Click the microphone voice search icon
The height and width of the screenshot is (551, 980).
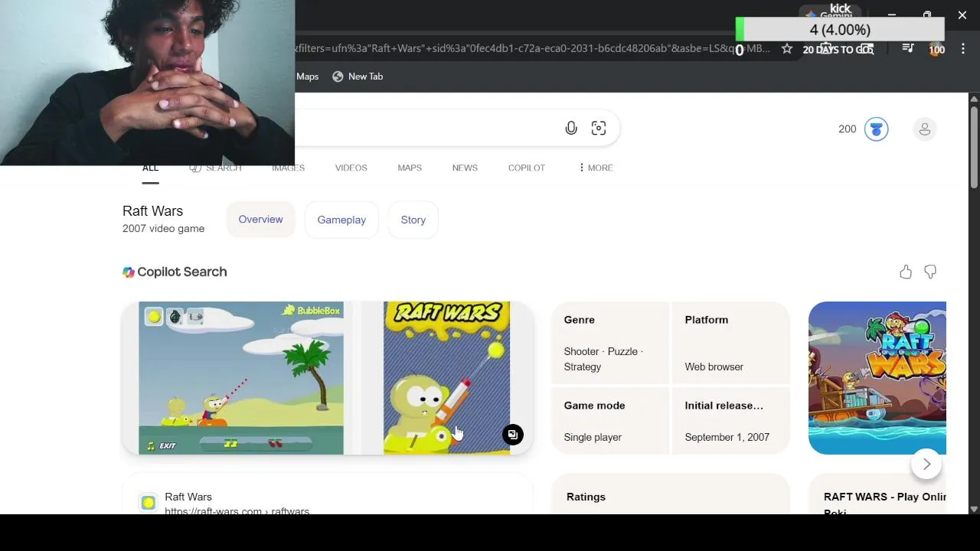571,129
